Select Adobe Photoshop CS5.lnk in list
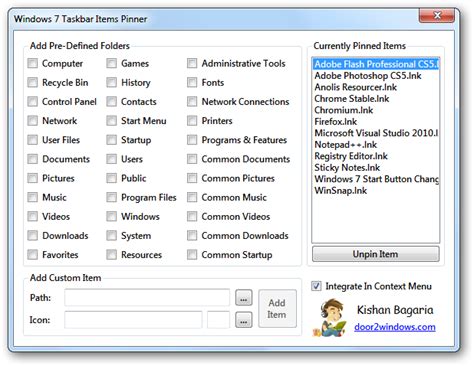The width and height of the screenshot is (474, 366). click(x=376, y=76)
